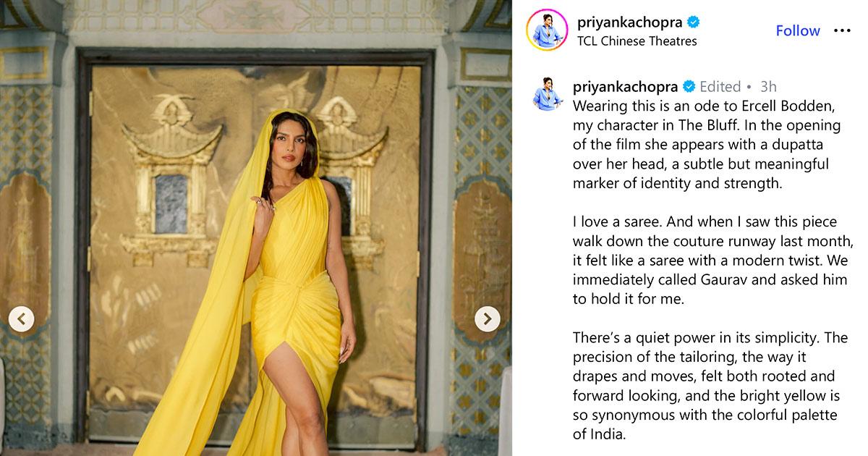Click the verified badge beside header username

coord(692,22)
